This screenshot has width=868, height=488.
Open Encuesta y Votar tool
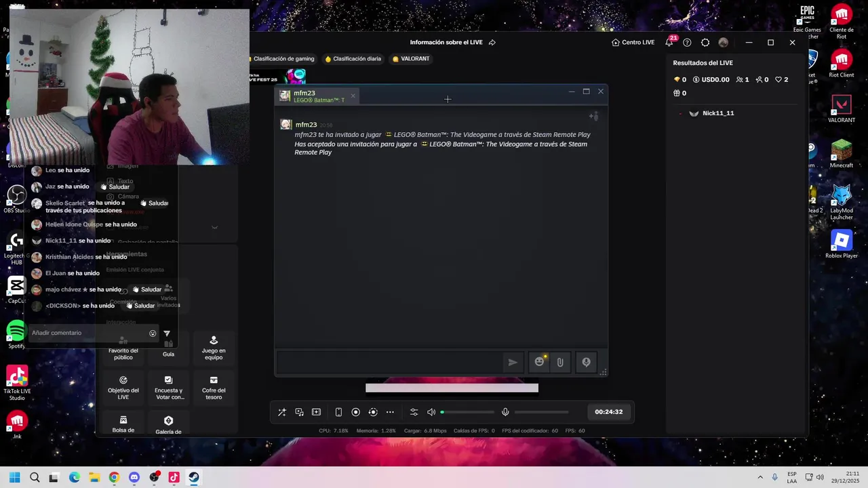coord(168,388)
